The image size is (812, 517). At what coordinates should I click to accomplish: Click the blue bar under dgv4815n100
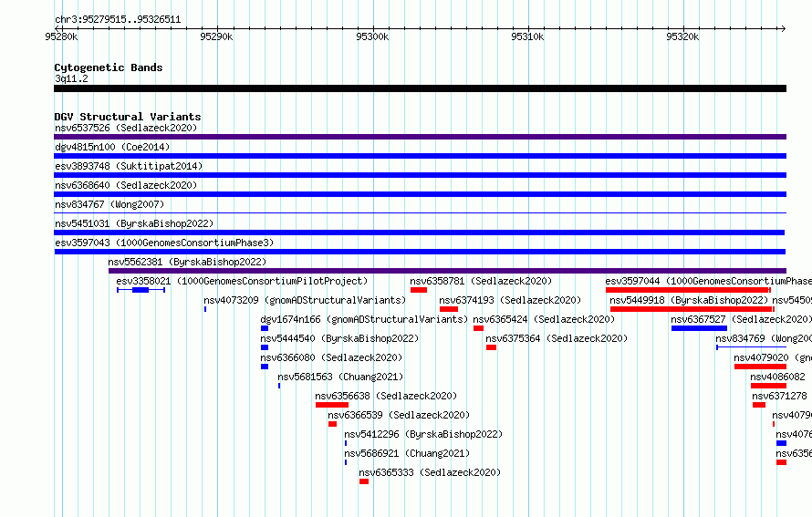click(420, 156)
